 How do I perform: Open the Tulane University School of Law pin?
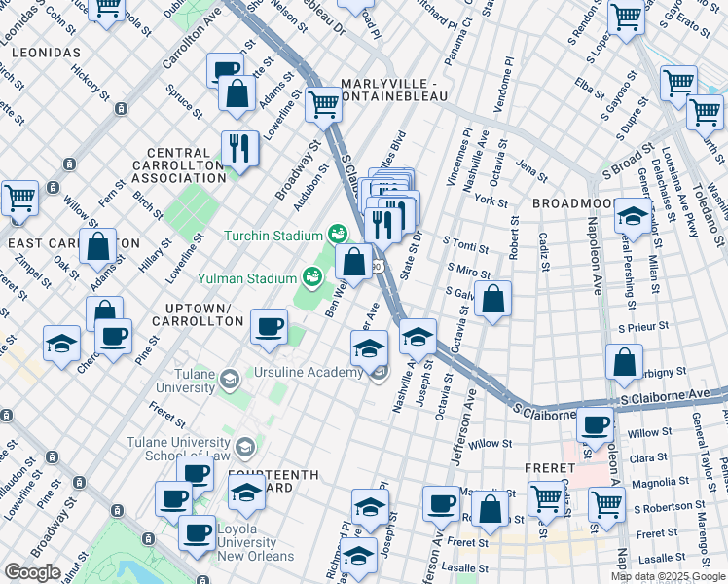(x=245, y=446)
